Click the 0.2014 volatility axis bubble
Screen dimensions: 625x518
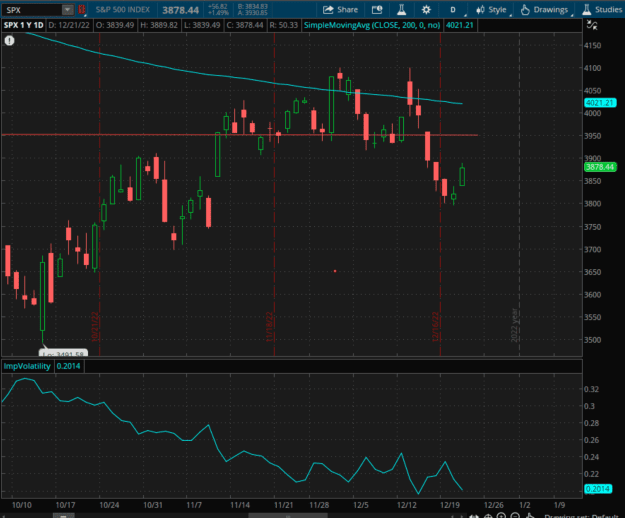[598, 489]
